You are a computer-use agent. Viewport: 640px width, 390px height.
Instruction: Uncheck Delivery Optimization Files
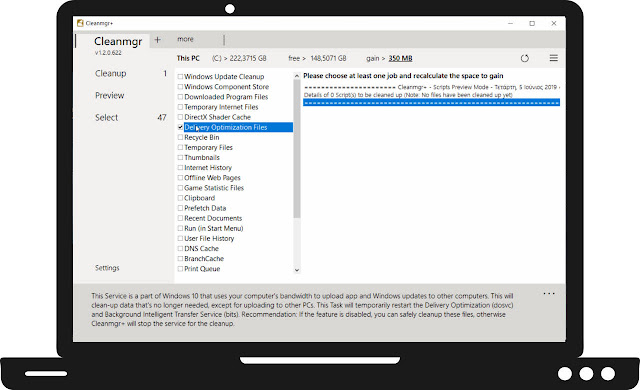(180, 127)
